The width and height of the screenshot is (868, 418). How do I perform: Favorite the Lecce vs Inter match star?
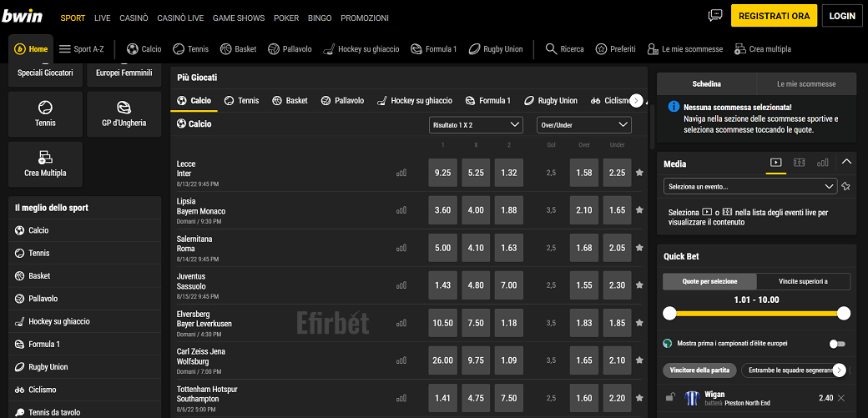point(639,173)
